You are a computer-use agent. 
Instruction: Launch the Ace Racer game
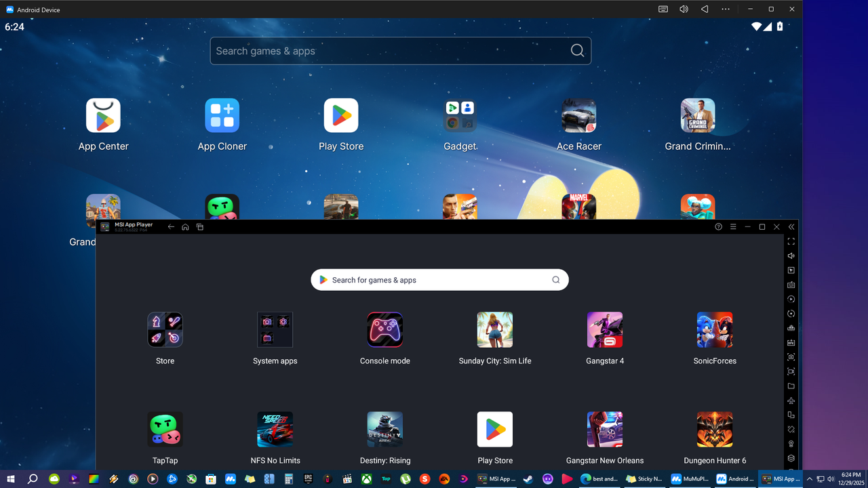click(579, 116)
